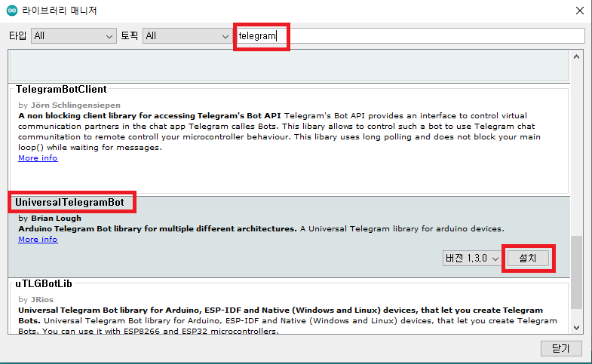Expand the 버전 1.3.0 version dropdown

[x=472, y=258]
